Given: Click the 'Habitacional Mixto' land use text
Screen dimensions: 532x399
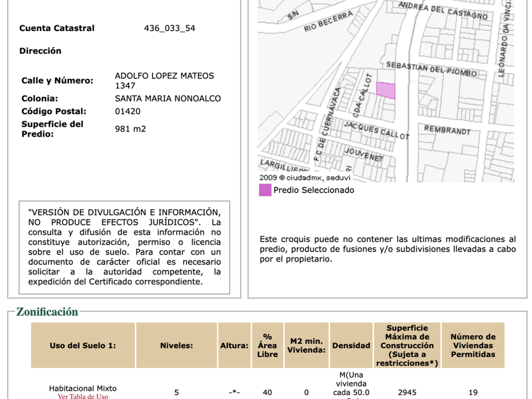Looking at the screenshot, I should click(x=82, y=388).
